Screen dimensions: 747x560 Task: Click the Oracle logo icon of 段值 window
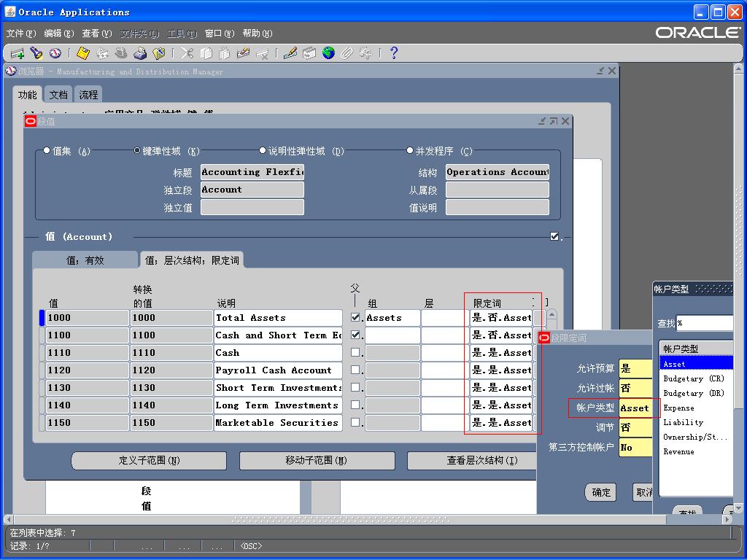[31, 122]
